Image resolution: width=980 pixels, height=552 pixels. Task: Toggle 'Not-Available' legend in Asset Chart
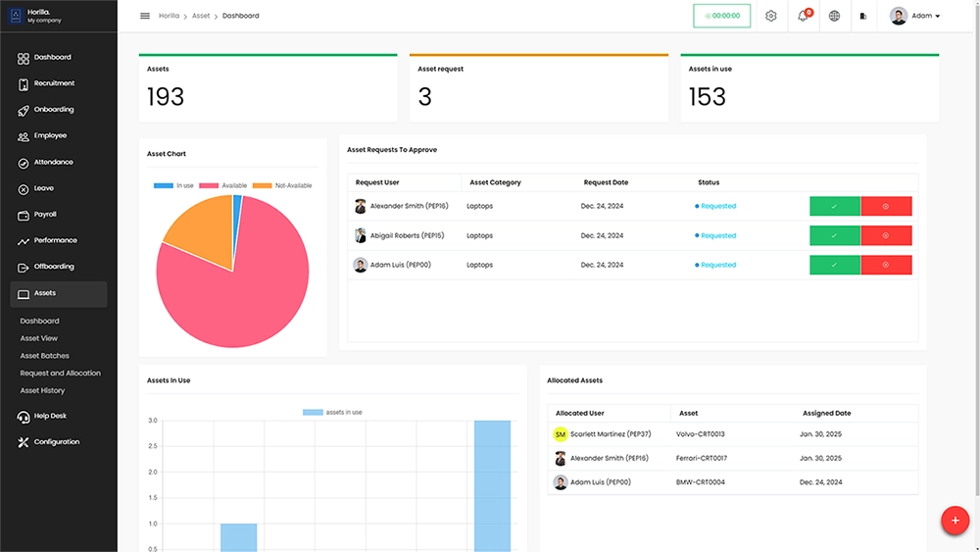tap(282, 185)
